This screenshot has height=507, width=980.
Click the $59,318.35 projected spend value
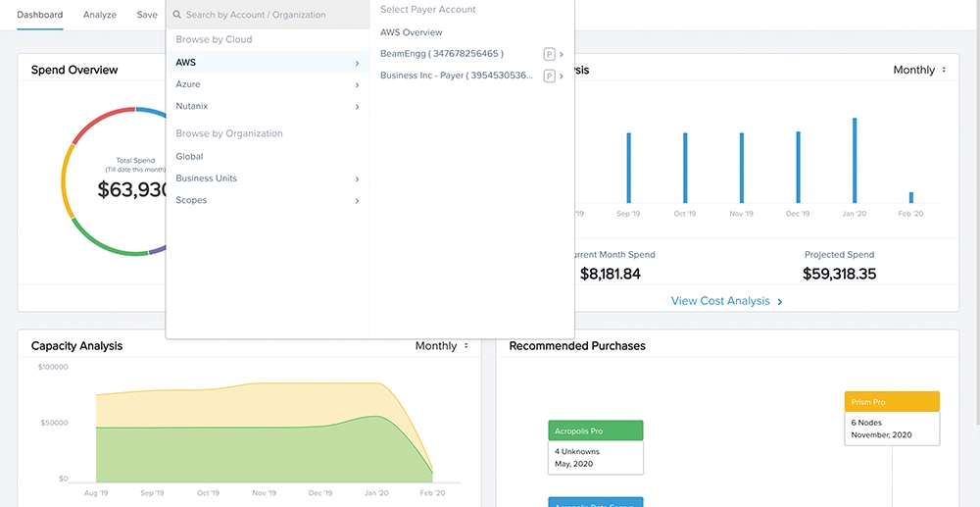[x=839, y=274]
